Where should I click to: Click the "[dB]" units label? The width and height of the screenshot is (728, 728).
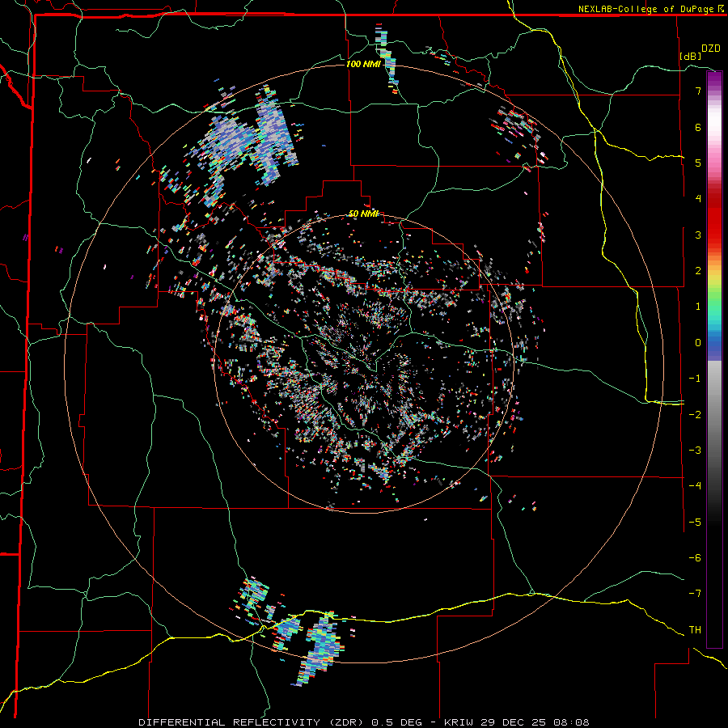click(x=690, y=56)
